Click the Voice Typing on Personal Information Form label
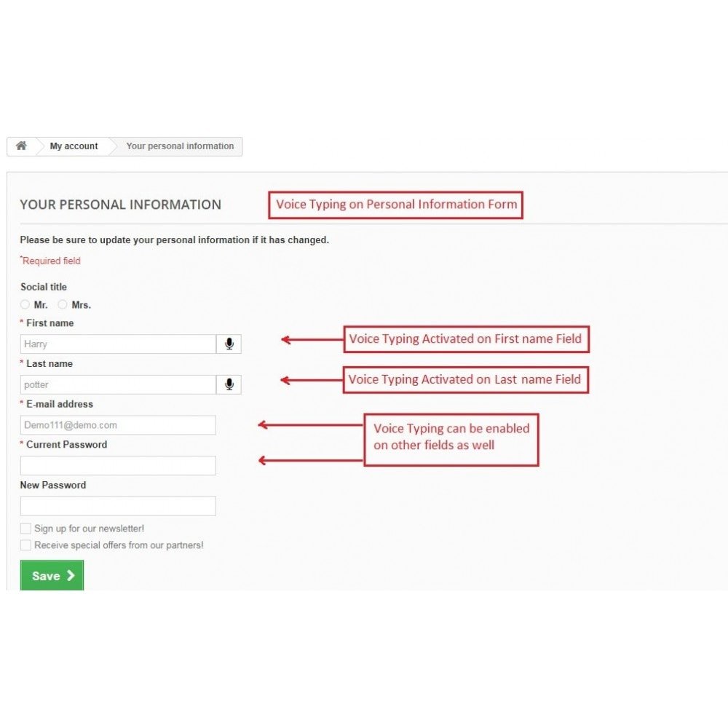728x728 pixels. pos(396,205)
